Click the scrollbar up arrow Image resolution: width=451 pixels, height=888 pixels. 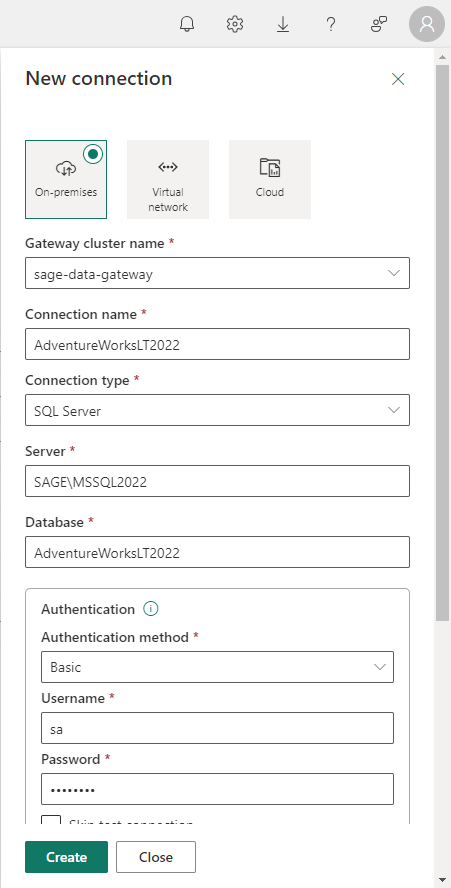pyautogui.click(x=443, y=56)
